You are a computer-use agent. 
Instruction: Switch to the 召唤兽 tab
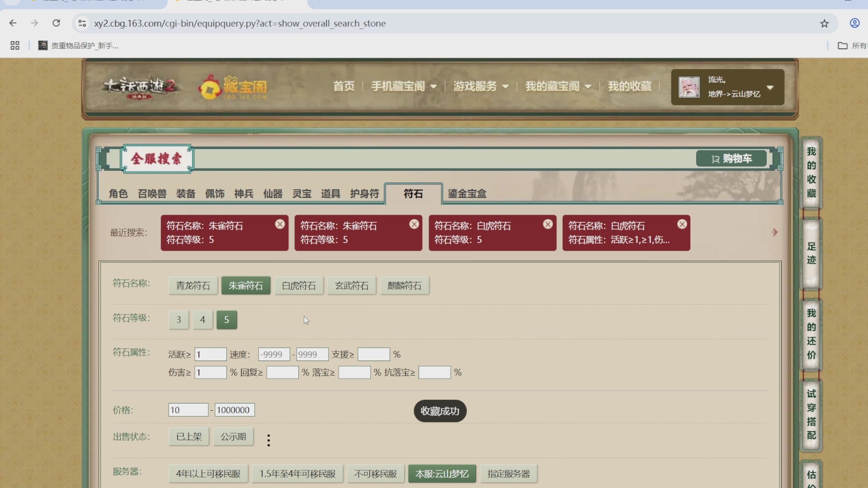(x=152, y=194)
